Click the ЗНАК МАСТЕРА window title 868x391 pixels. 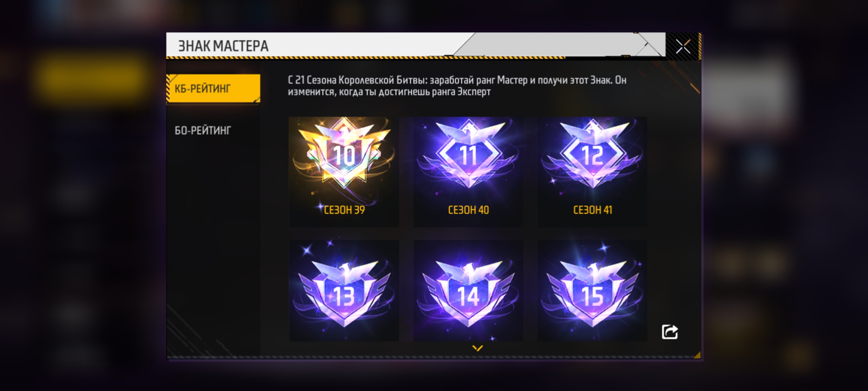click(223, 46)
